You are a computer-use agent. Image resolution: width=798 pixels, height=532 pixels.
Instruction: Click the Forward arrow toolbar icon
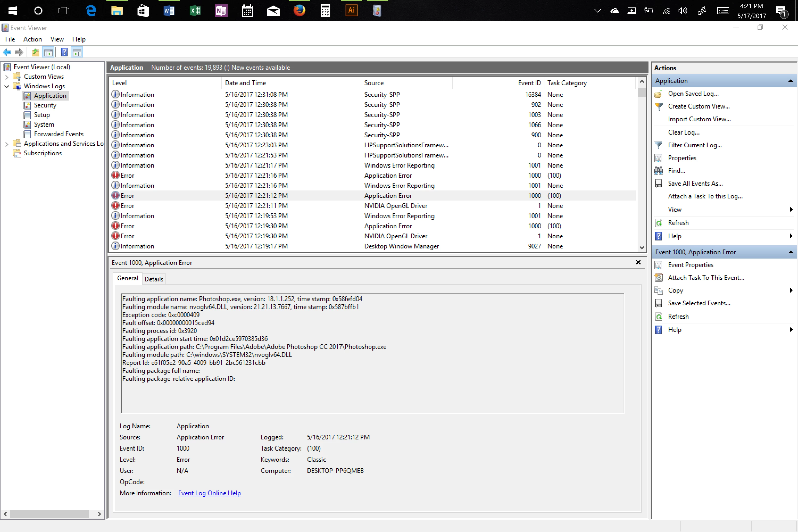(19, 52)
